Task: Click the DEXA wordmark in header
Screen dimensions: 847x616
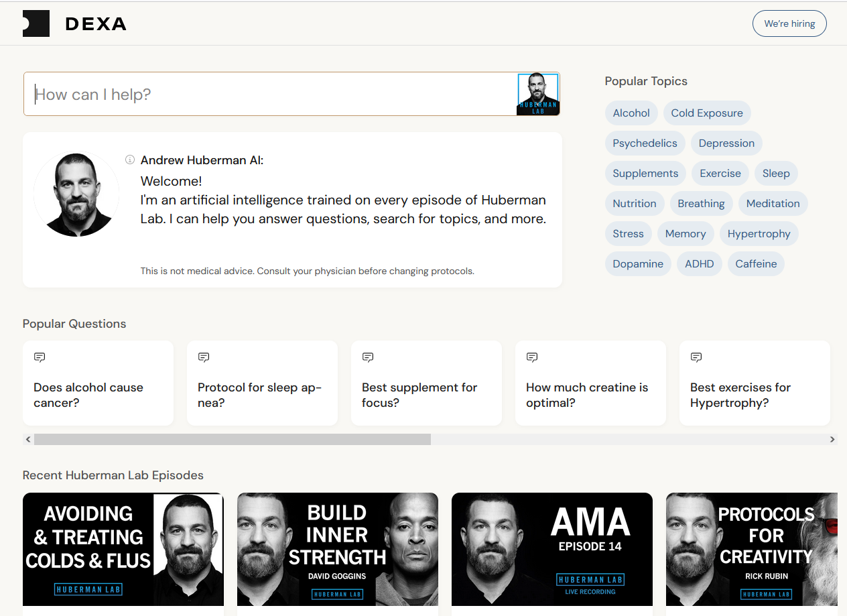Action: [x=96, y=24]
